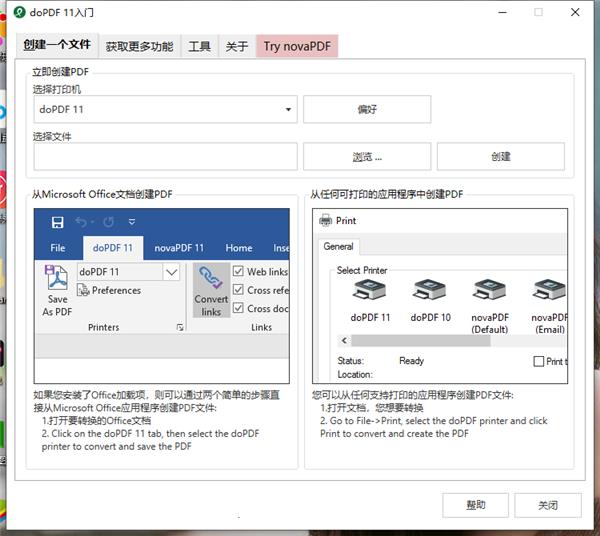Click the Printers group dialog launcher
This screenshot has height=536, width=600.
pos(180,327)
